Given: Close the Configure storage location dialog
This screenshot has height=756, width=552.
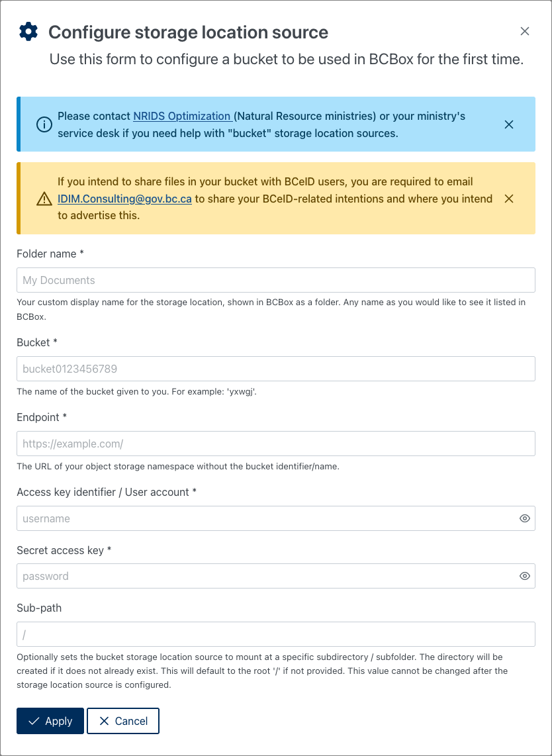Looking at the screenshot, I should (525, 31).
